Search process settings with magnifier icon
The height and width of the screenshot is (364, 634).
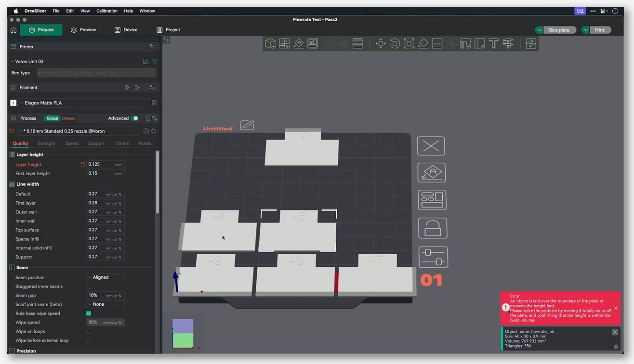point(154,131)
